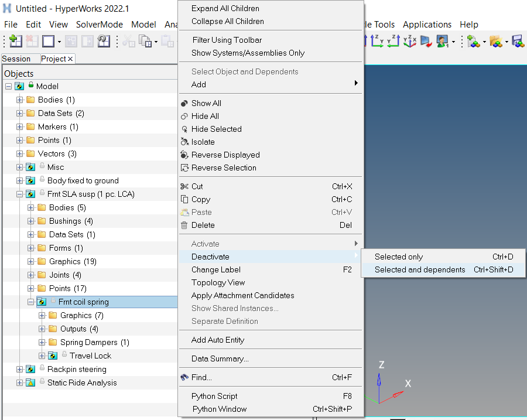Screen dimensions: 527x420
Task: Collapse the Frnt SLA susp system
Action: (x=19, y=194)
